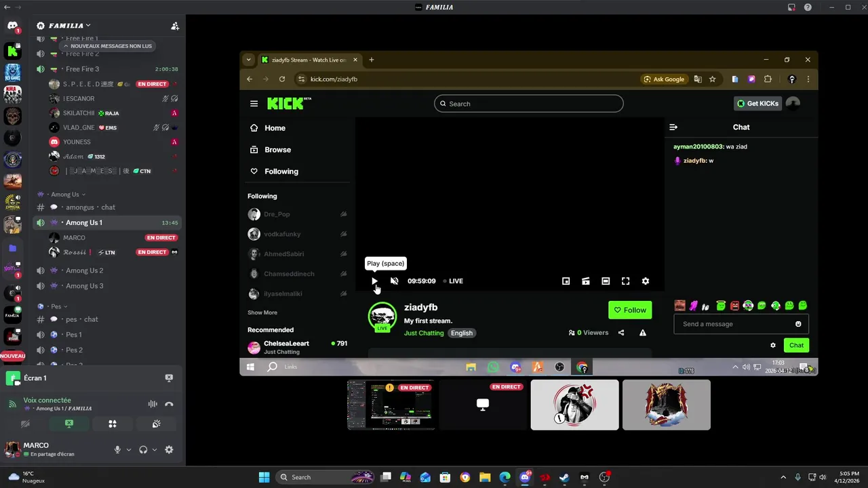
Task: Report the ziadyfb stream warning icon
Action: [643, 333]
